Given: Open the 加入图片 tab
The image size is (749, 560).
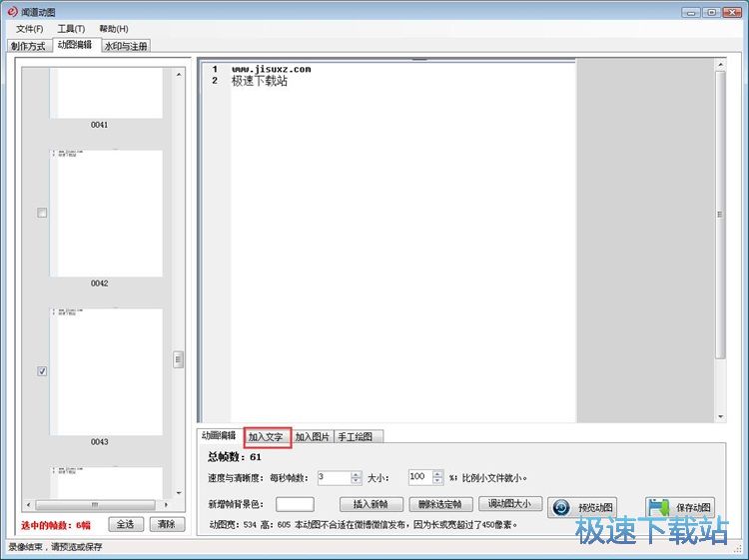Looking at the screenshot, I should click(312, 437).
